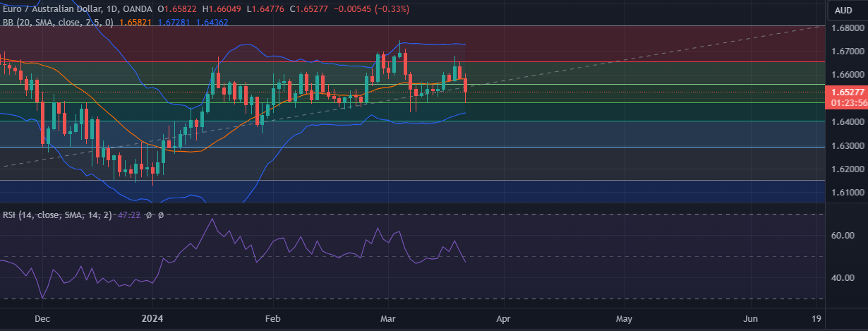Select the 1D interval label in the legend
The height and width of the screenshot is (331, 868).
[113, 9]
